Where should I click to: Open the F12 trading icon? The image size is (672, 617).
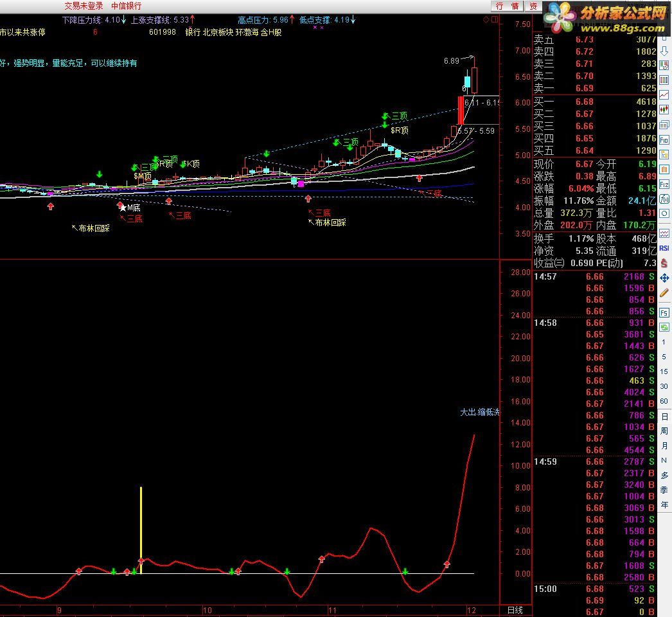(x=664, y=184)
